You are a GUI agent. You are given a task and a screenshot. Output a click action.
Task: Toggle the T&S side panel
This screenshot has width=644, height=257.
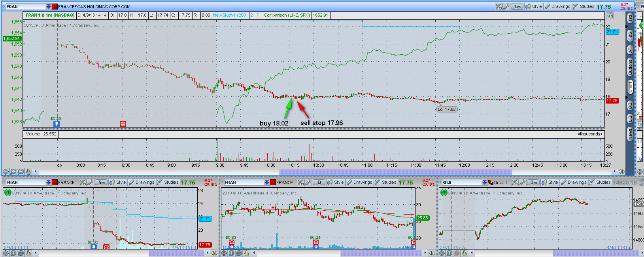(630, 36)
